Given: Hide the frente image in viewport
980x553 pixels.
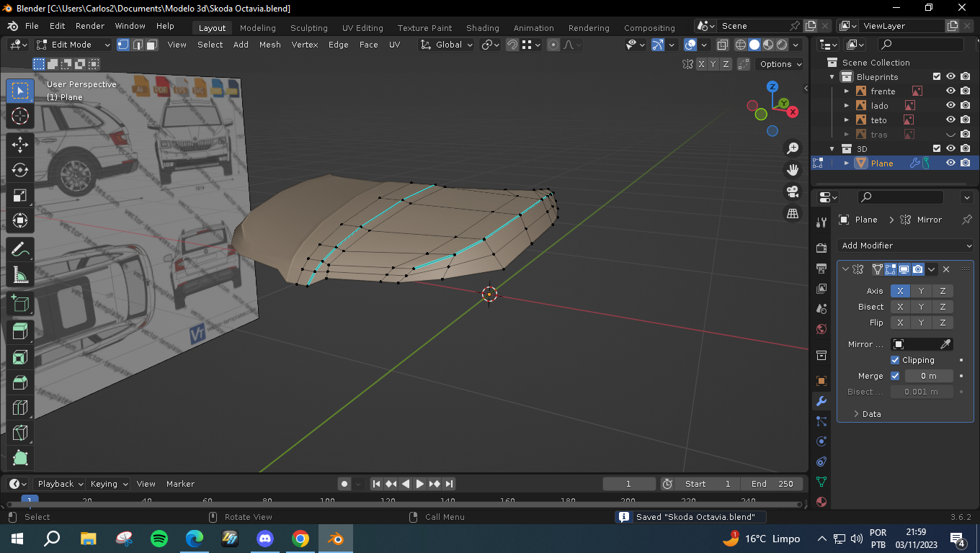Looking at the screenshot, I should coord(950,91).
